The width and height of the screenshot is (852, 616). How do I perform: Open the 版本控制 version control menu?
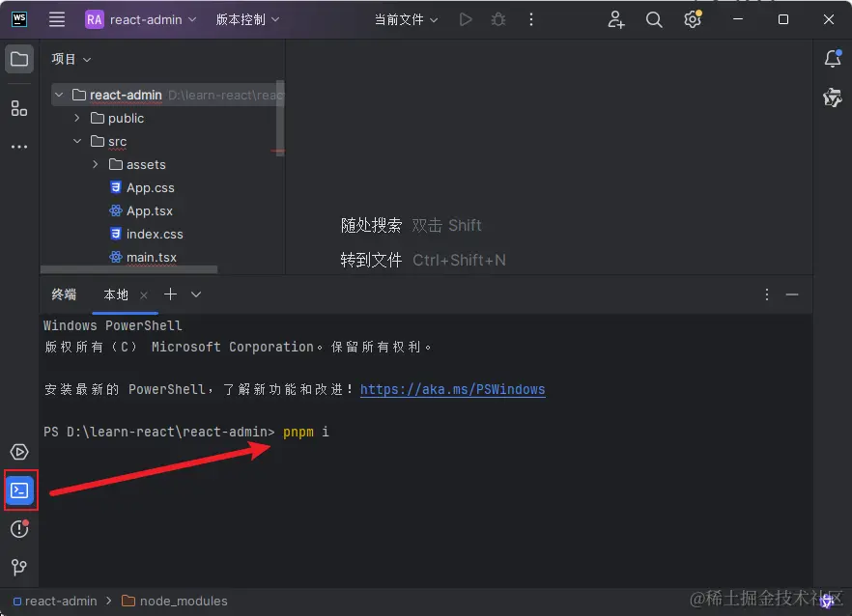coord(247,19)
